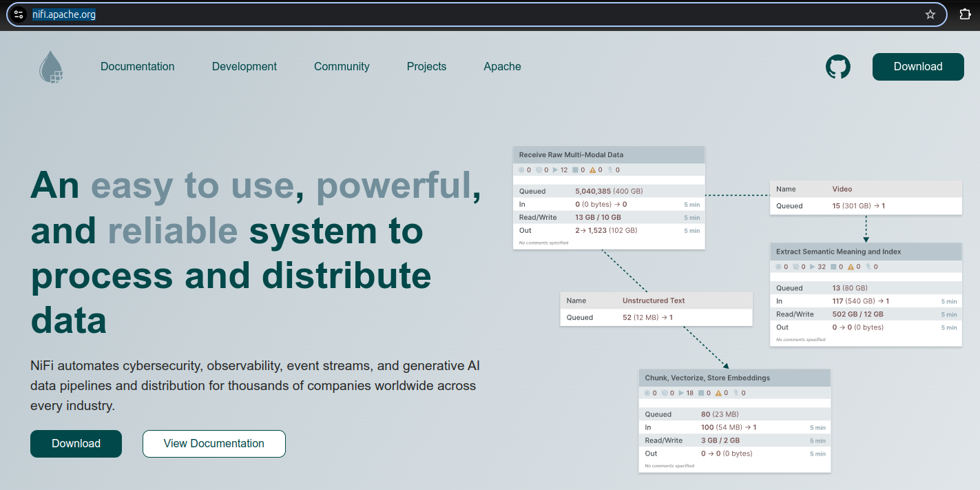This screenshot has width=980, height=490.
Task: Click the 'Extract Semantic Meaning and Index' card title
Action: tap(839, 252)
